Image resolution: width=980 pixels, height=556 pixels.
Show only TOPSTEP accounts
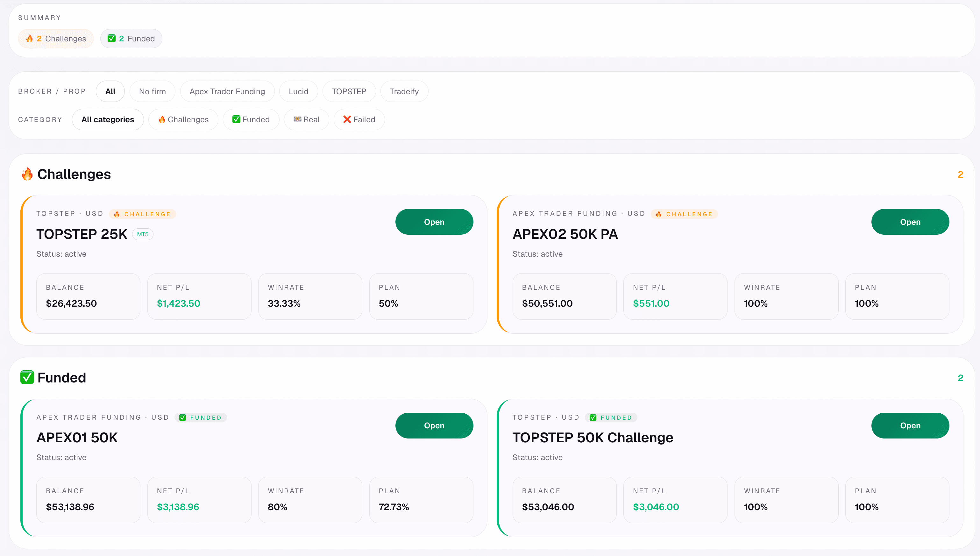349,91
